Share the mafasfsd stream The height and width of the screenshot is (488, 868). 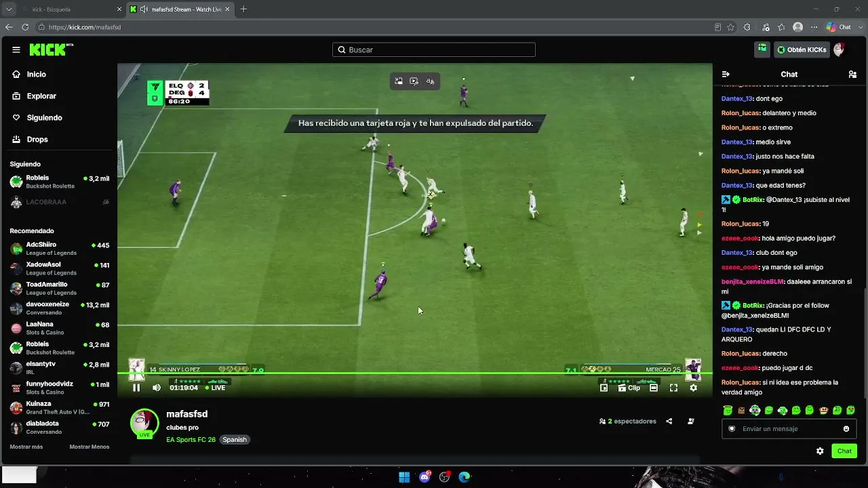(x=669, y=421)
